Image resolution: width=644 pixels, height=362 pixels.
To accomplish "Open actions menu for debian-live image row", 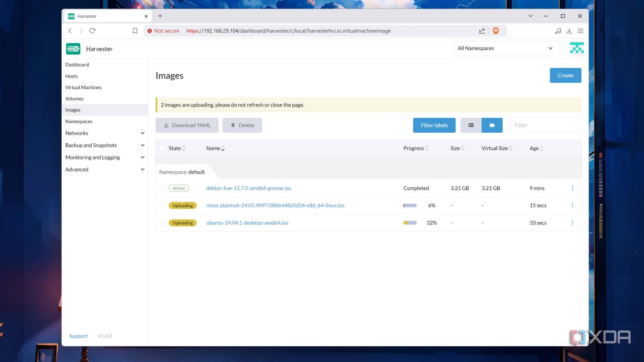I will (x=572, y=188).
